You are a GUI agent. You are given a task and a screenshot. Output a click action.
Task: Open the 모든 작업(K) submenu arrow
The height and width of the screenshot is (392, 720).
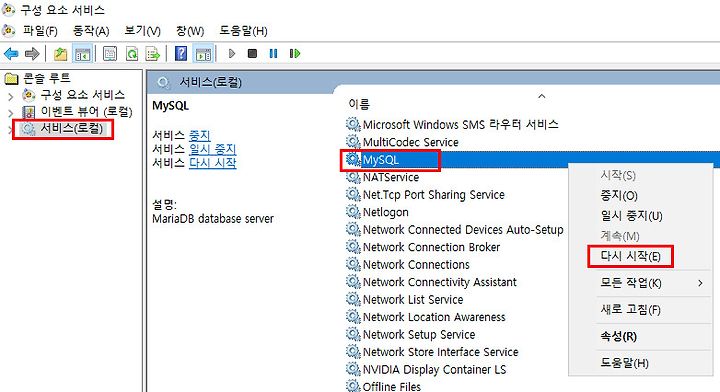click(700, 283)
